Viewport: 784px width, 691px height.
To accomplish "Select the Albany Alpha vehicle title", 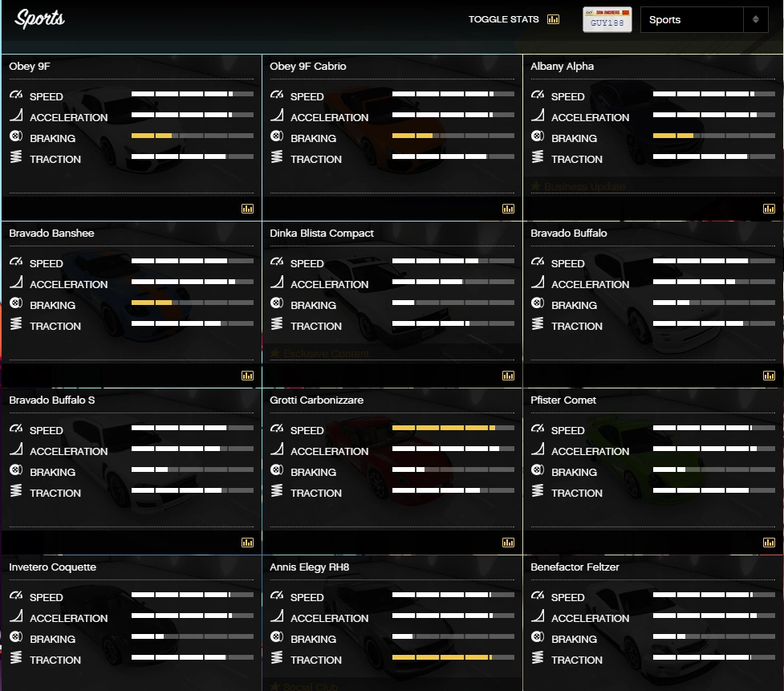I will 562,66.
